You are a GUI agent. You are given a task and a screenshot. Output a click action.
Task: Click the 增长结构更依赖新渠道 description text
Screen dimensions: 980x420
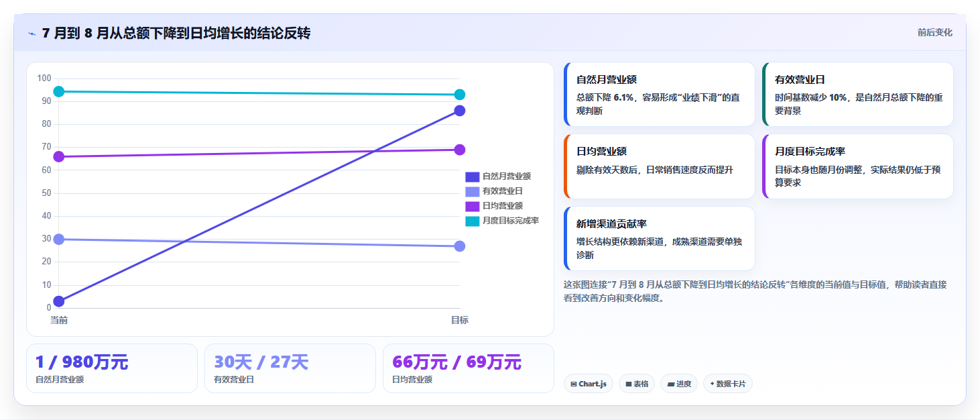point(659,248)
